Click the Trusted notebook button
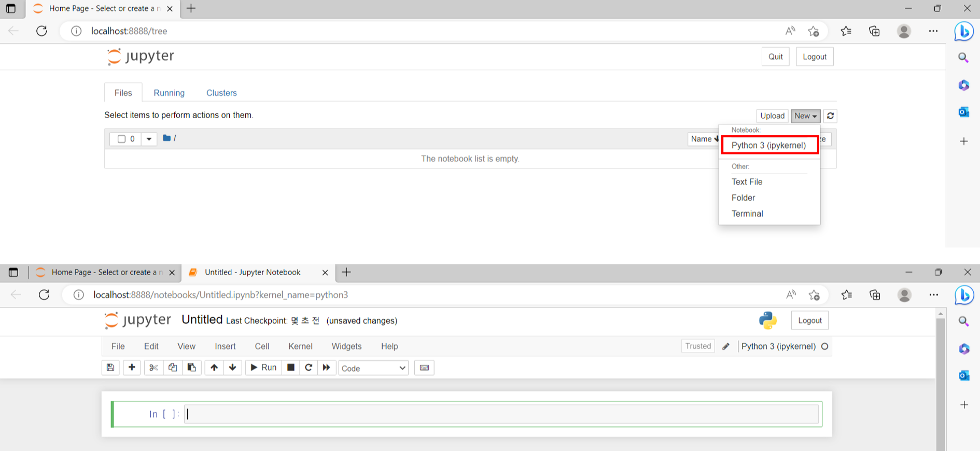 click(698, 346)
